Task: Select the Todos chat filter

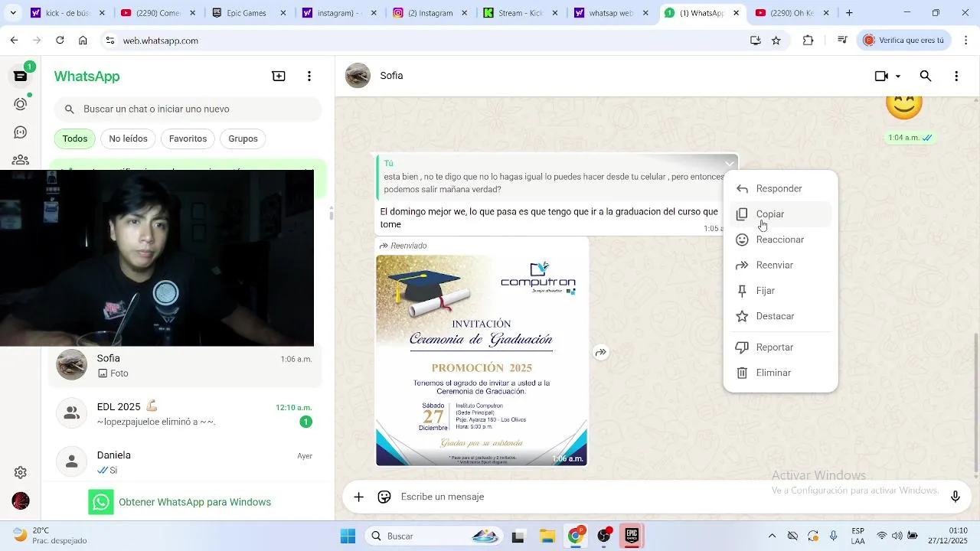Action: (75, 139)
